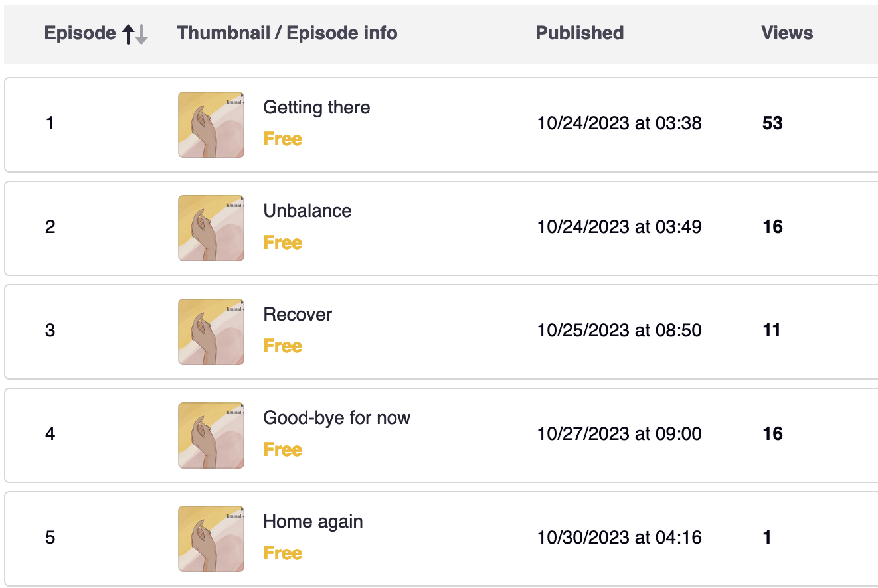Viewport: 878px width, 588px height.
Task: Sort episodes using the Episode sort arrows
Action: pyautogui.click(x=135, y=34)
